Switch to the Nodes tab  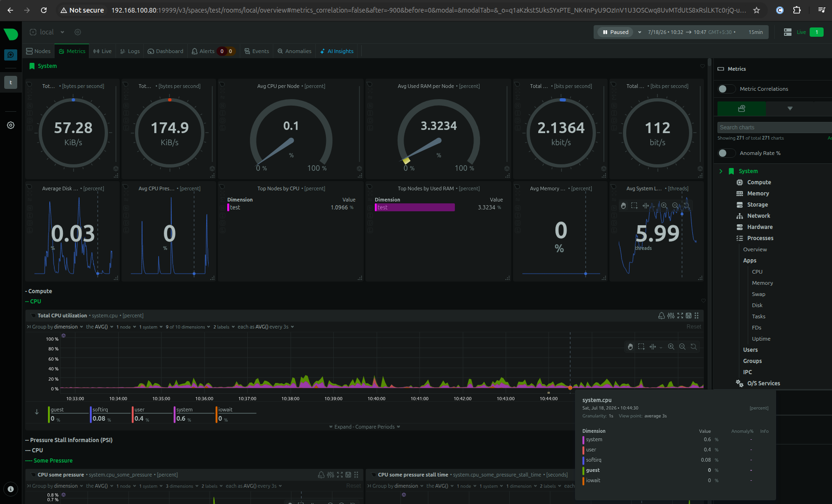[x=39, y=51]
